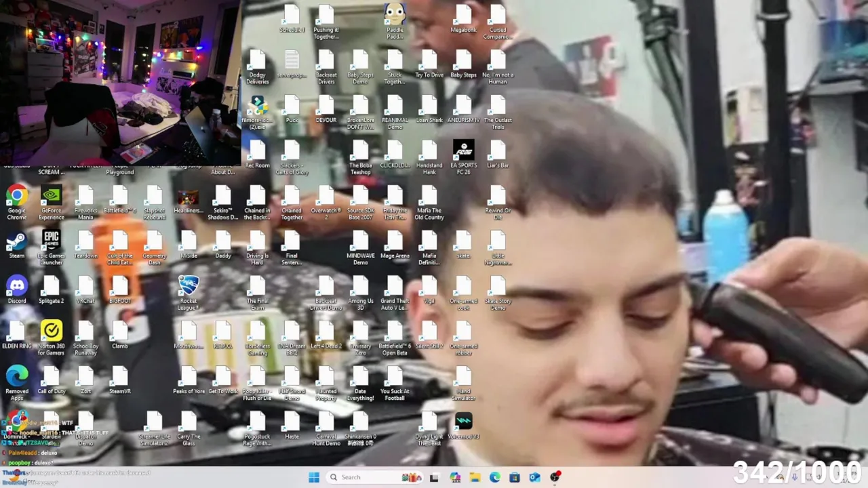Select the Chained Together shortcut
The image size is (868, 488).
(292, 203)
